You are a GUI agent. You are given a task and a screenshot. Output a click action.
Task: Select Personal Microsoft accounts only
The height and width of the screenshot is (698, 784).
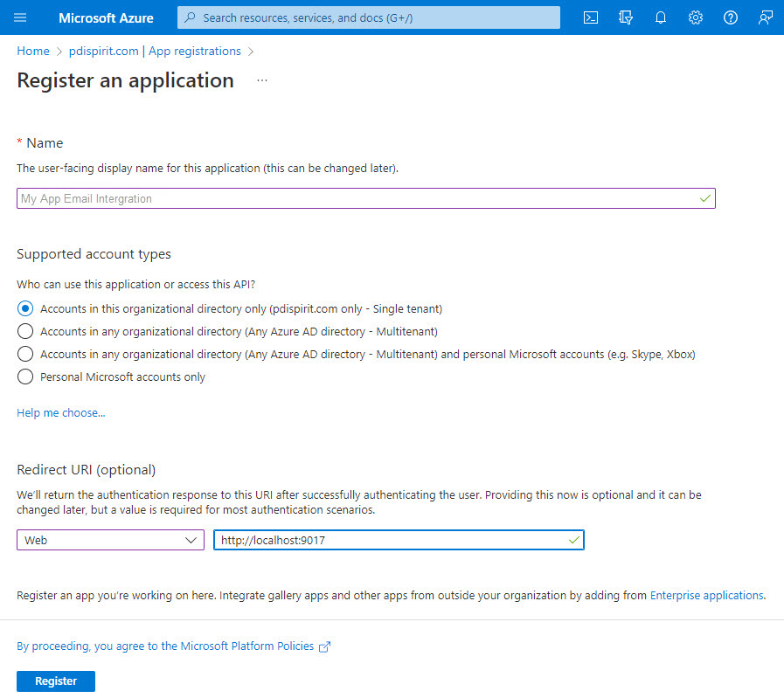click(x=25, y=377)
